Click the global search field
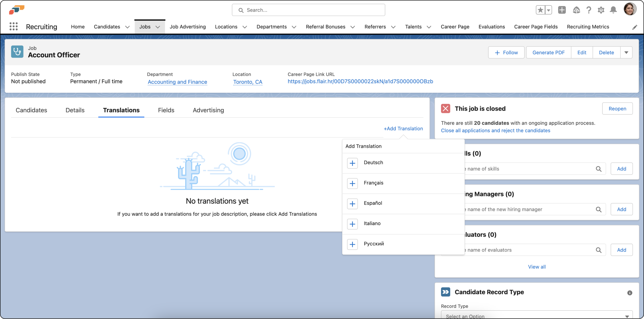The image size is (644, 319). (309, 10)
